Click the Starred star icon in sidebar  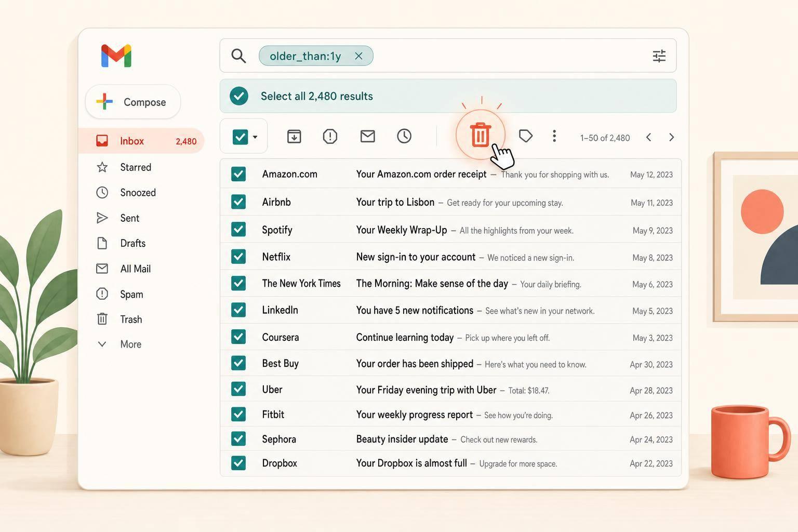102,167
